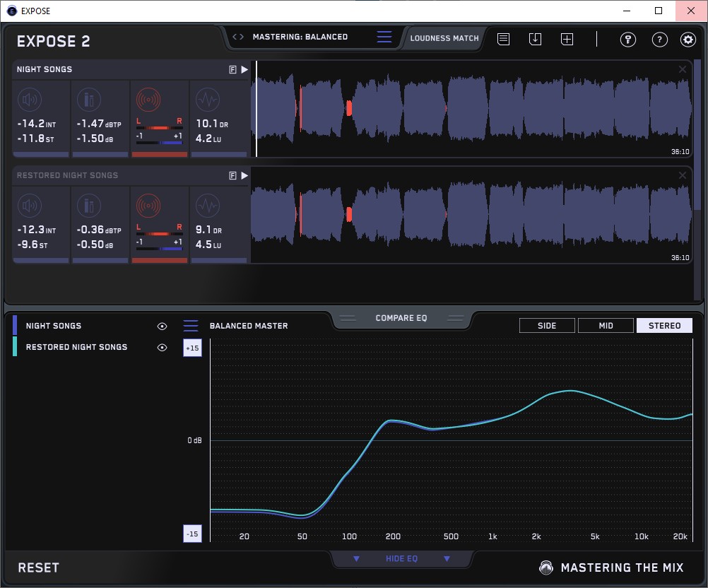The image size is (708, 588).
Task: Click the track list vertical scrollbar
Action: click(x=697, y=136)
